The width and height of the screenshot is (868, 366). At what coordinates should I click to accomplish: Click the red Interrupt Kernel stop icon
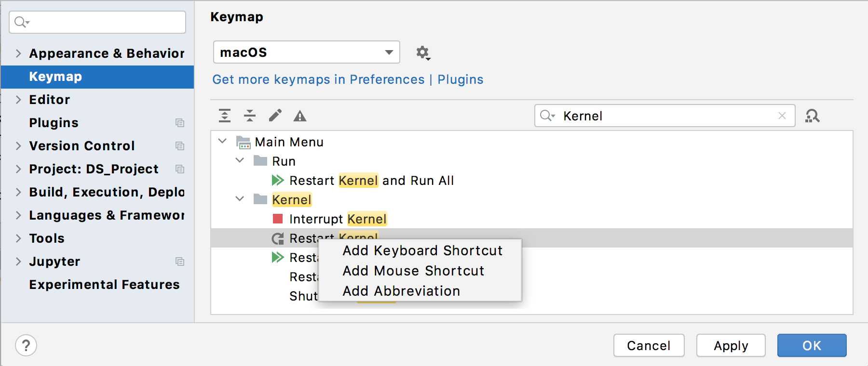278,219
